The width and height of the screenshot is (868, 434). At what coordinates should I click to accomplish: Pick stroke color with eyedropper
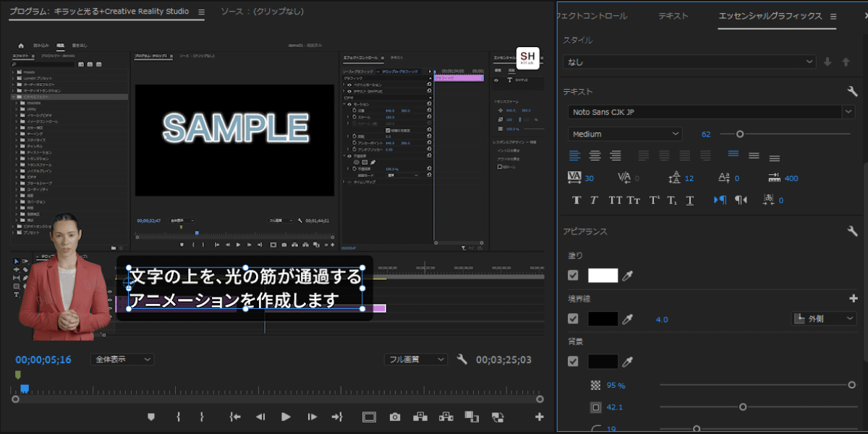point(629,319)
